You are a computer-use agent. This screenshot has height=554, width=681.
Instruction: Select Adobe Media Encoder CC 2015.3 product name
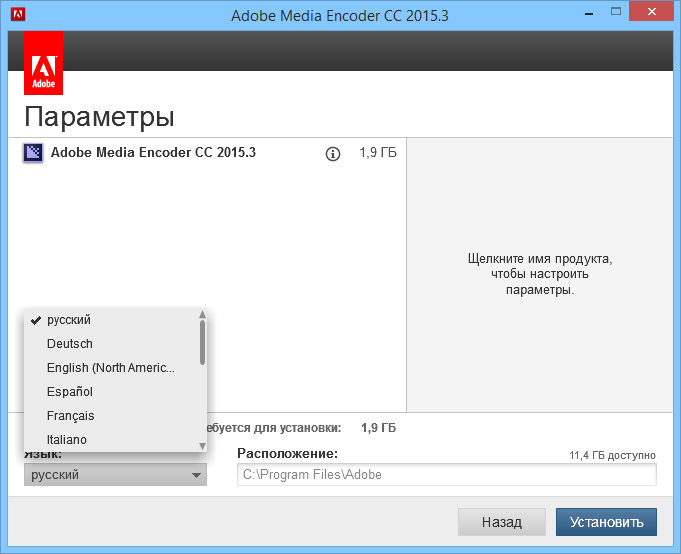pos(153,152)
